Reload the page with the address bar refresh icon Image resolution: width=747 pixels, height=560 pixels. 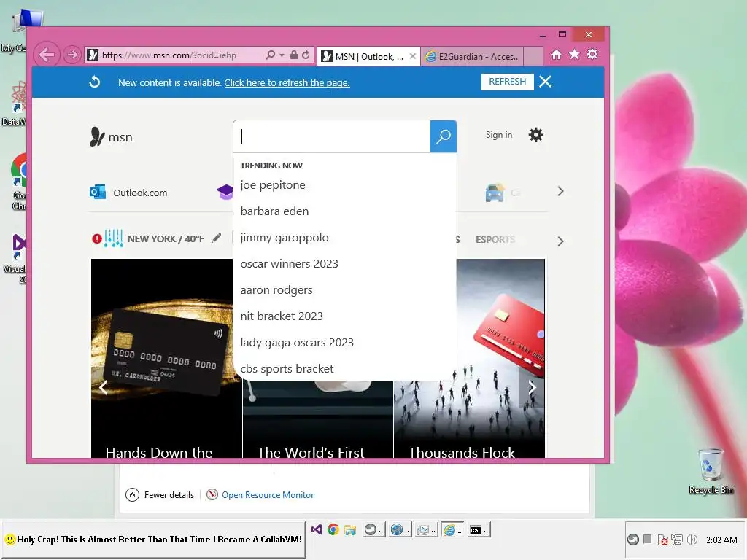pos(306,55)
